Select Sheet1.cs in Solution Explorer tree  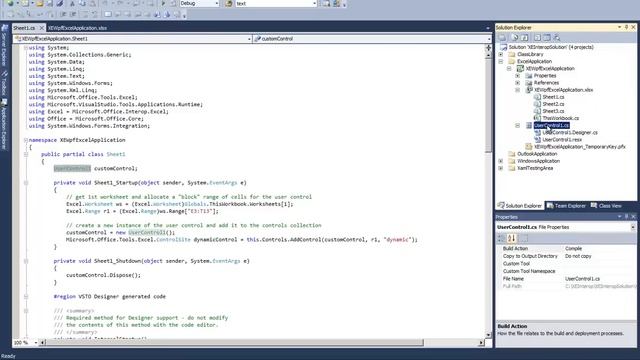coord(553,97)
